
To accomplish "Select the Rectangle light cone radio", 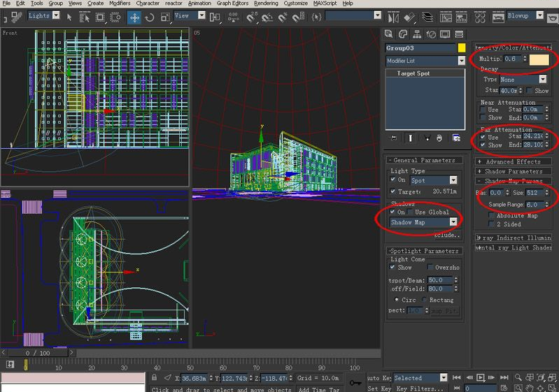I will coord(424,300).
